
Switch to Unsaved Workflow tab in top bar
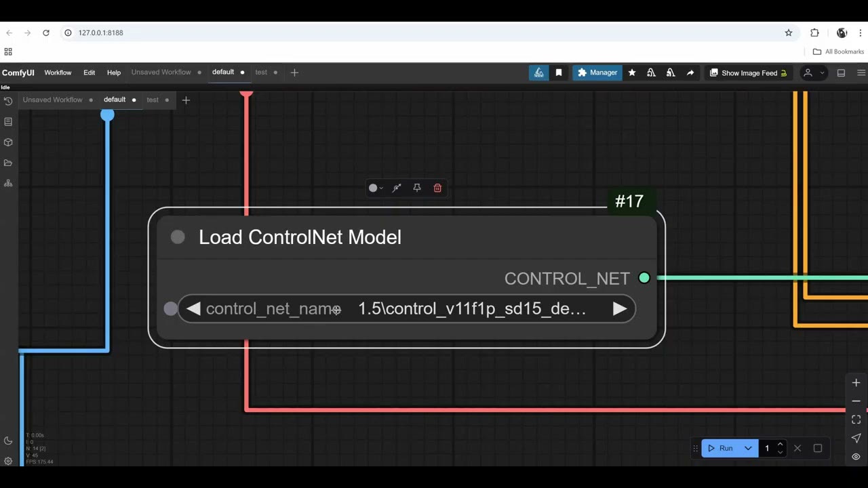click(x=161, y=73)
